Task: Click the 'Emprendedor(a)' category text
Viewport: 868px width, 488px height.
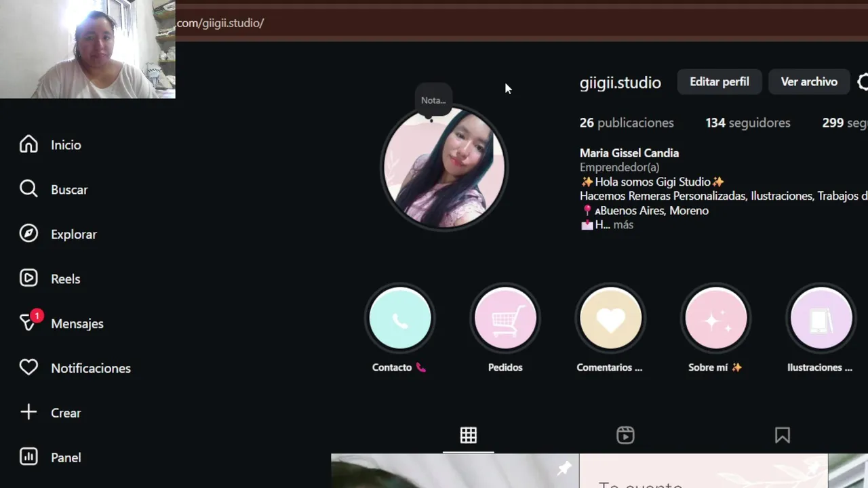Action: 620,167
